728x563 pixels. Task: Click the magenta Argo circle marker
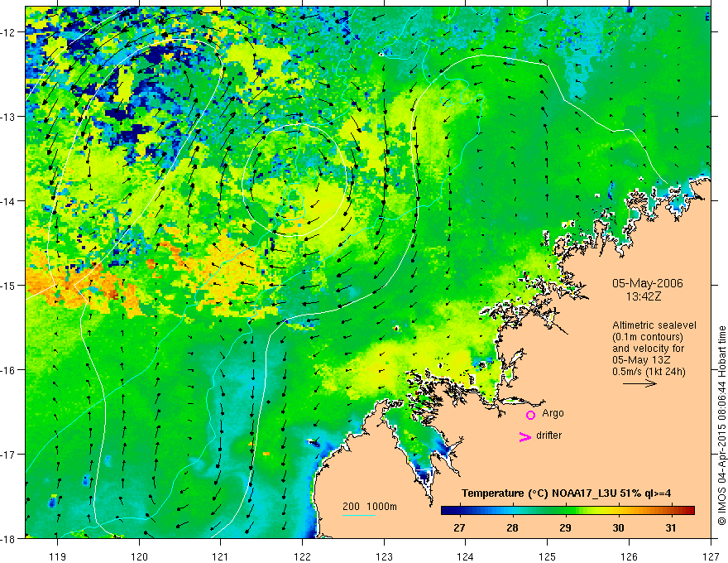tap(530, 415)
